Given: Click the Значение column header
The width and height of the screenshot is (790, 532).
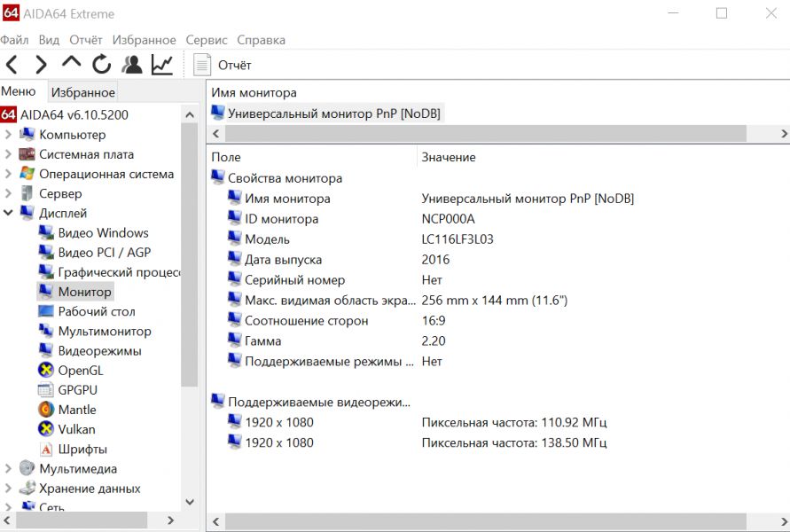Looking at the screenshot, I should [449, 157].
